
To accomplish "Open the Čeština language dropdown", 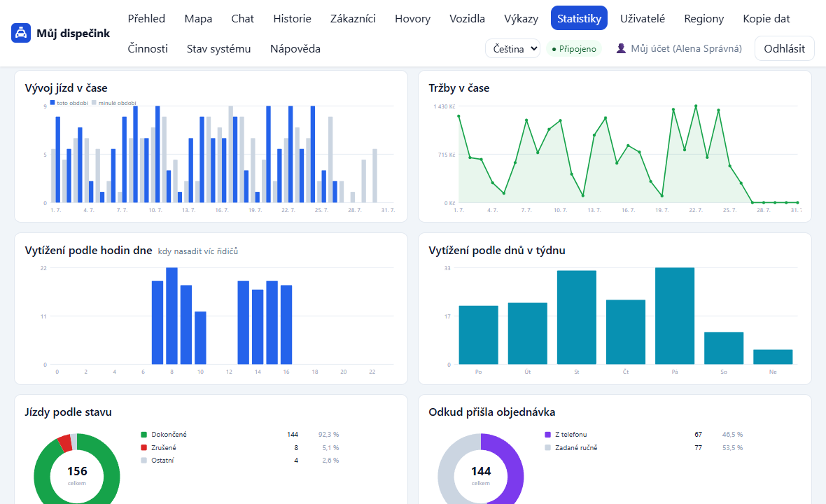I will tap(512, 48).
